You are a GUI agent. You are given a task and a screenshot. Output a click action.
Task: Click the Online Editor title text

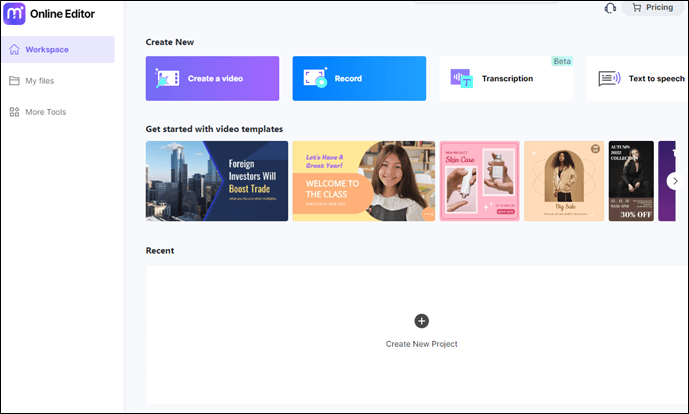click(62, 14)
